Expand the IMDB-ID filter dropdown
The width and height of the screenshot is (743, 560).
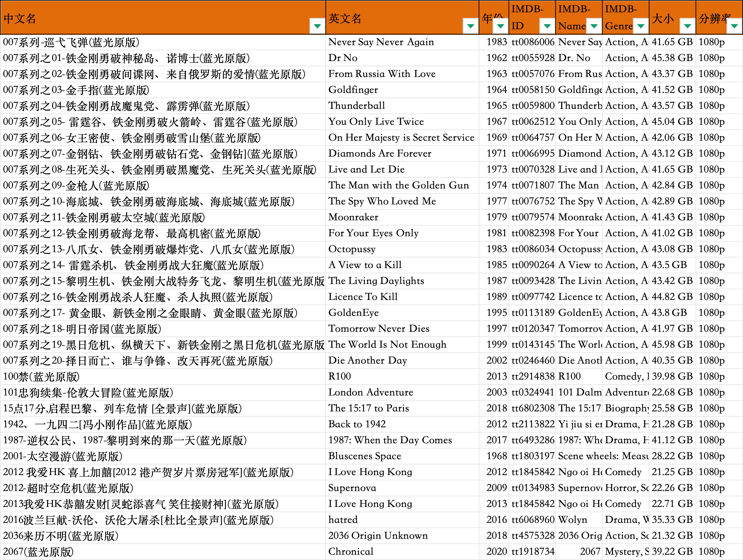(547, 26)
